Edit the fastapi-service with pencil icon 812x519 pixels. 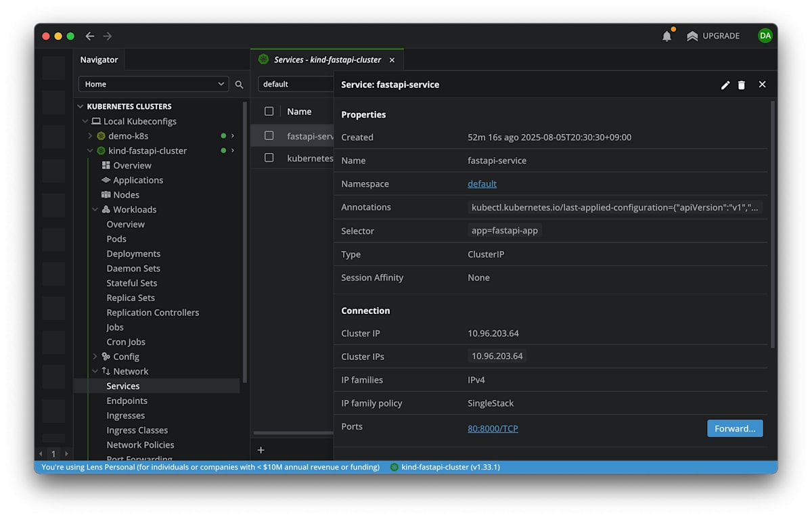pyautogui.click(x=725, y=85)
